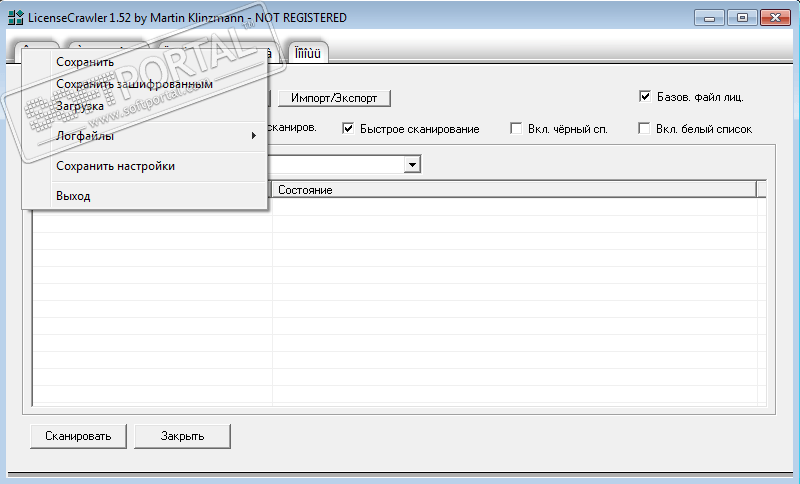Open the Импорт/Экспорт dialog
This screenshot has height=484, width=800.
pos(334,98)
